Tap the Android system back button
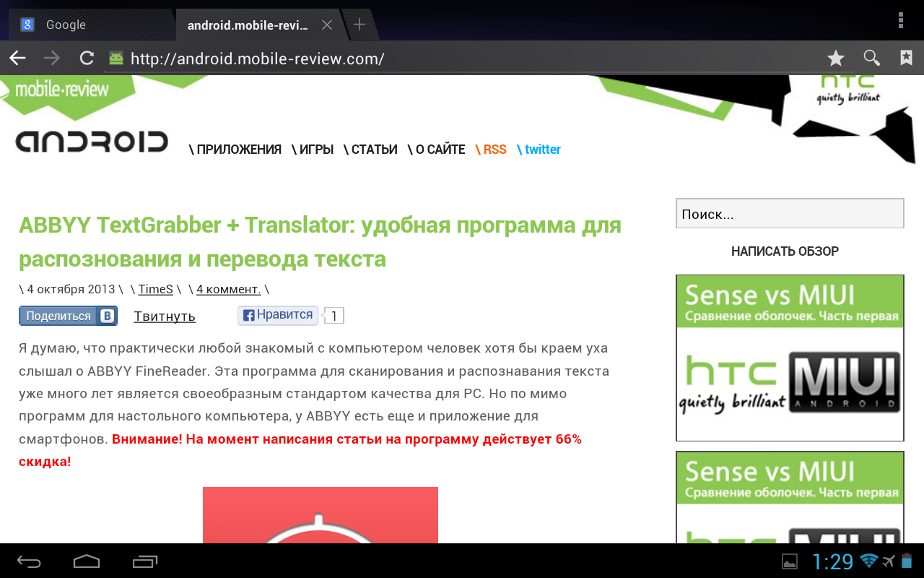This screenshot has width=924, height=578. tap(29, 561)
